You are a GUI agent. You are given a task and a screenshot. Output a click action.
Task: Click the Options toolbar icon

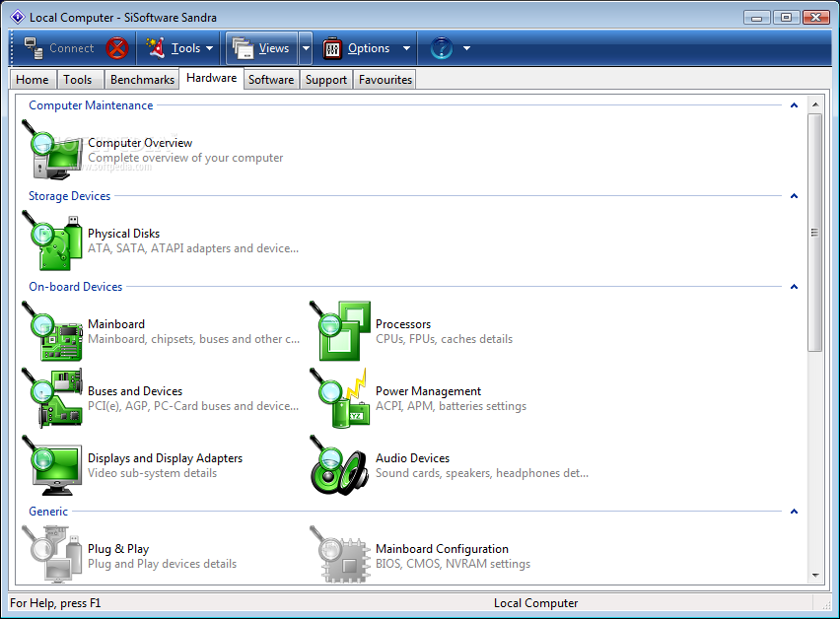click(332, 48)
